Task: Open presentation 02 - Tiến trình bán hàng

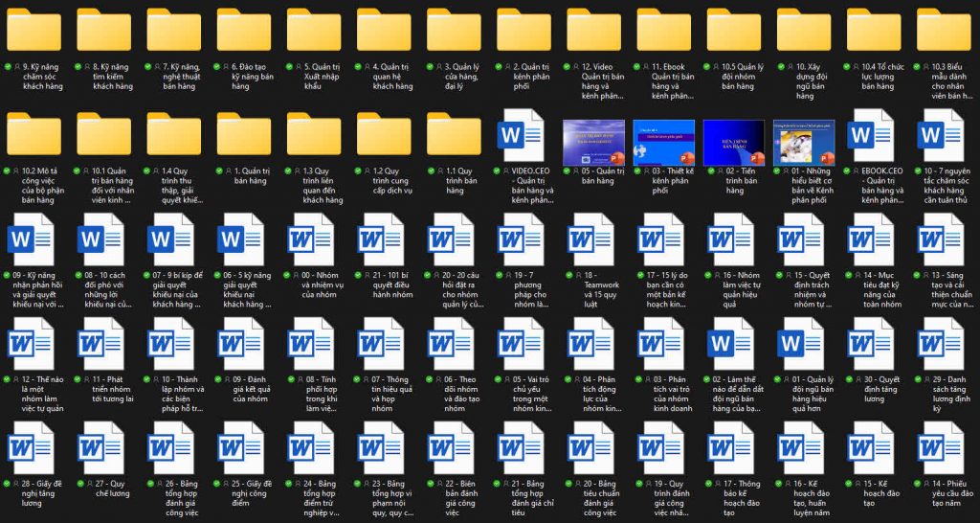Action: (733, 142)
